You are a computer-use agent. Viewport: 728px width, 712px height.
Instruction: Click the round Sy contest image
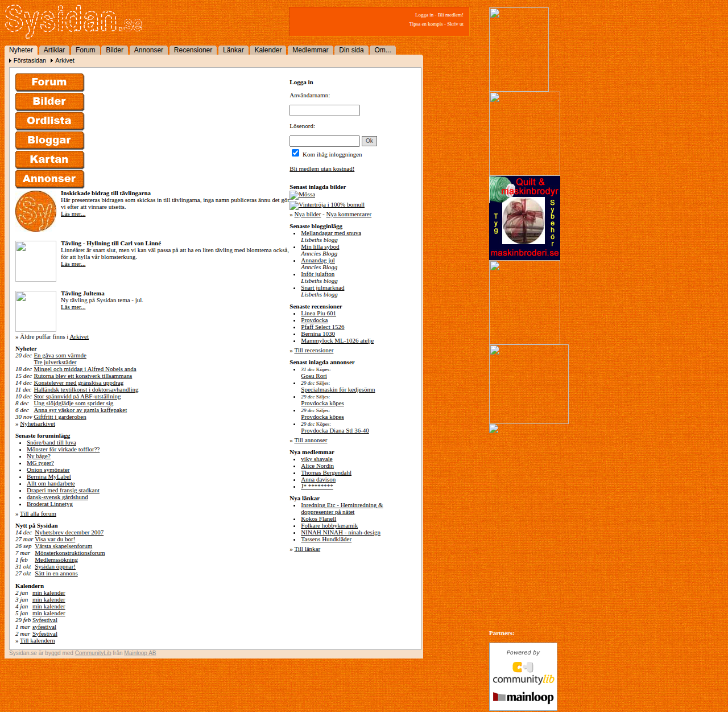[x=36, y=211]
